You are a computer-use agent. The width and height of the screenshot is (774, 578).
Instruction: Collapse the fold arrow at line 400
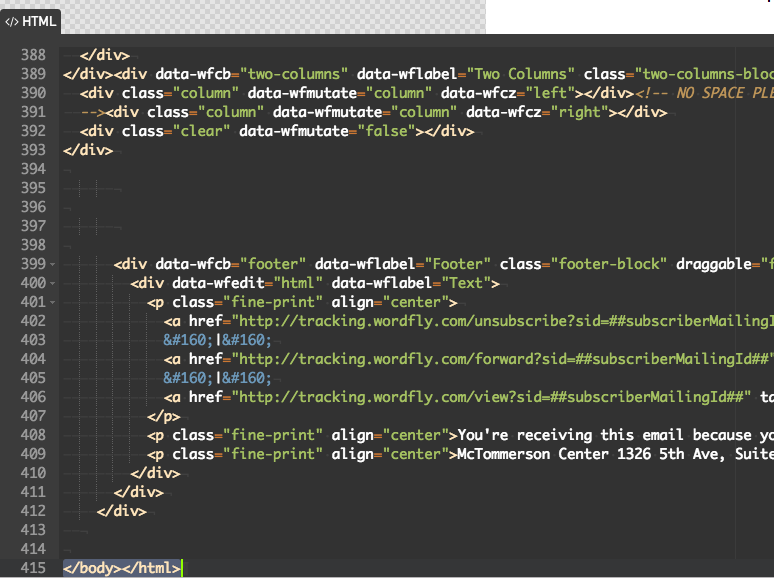point(52,283)
